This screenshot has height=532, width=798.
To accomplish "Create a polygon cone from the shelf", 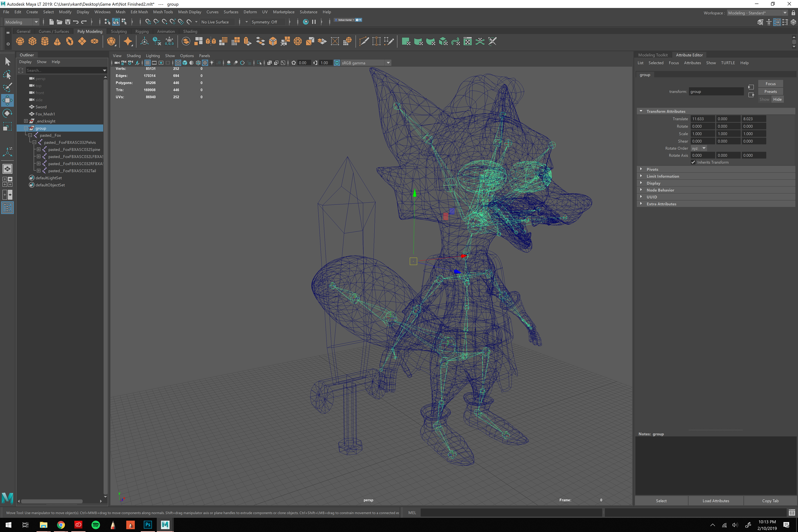I will tap(57, 41).
